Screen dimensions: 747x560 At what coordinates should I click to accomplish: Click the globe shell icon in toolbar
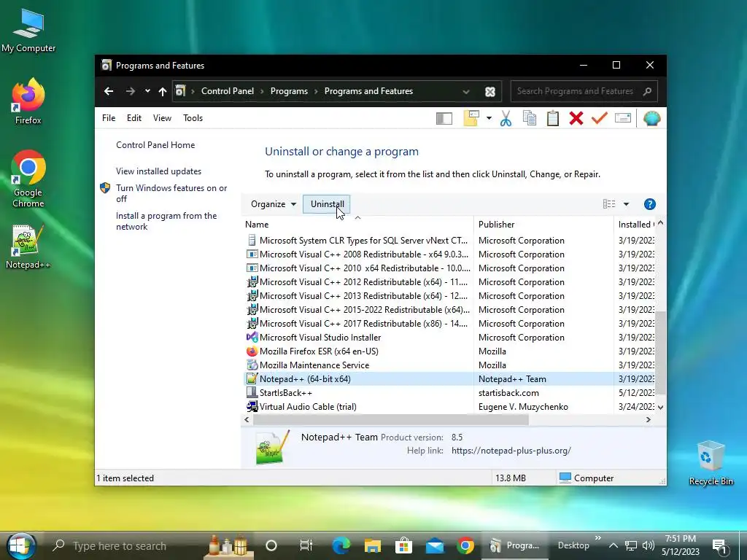point(651,118)
